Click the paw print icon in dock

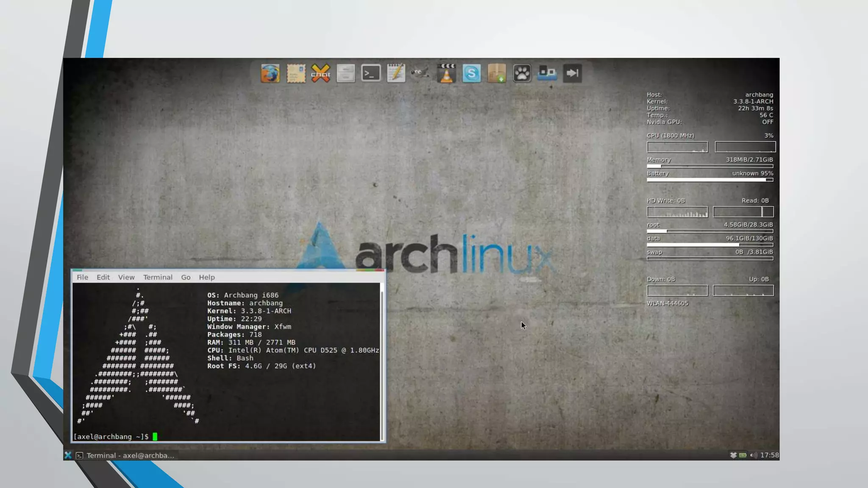(522, 73)
